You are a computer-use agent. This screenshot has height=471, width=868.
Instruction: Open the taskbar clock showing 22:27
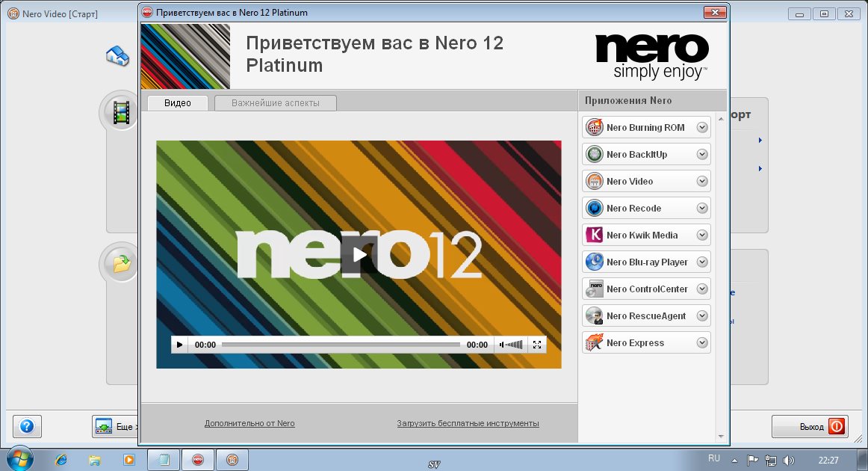828,460
